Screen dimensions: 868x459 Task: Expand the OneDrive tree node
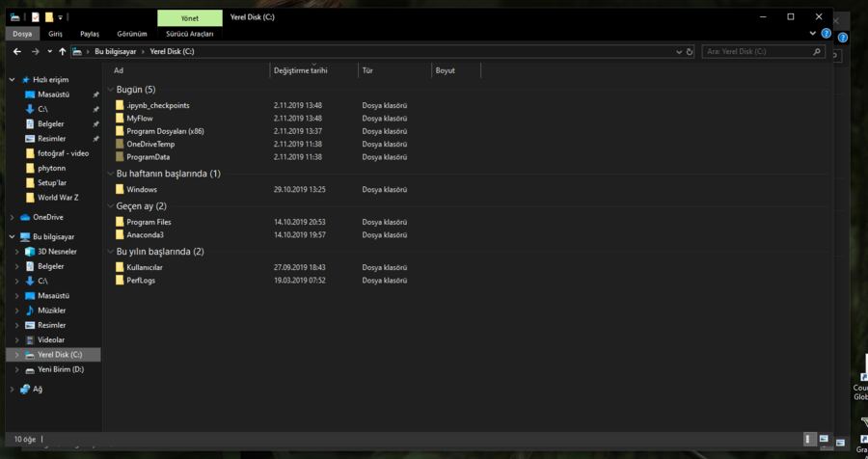click(x=13, y=217)
